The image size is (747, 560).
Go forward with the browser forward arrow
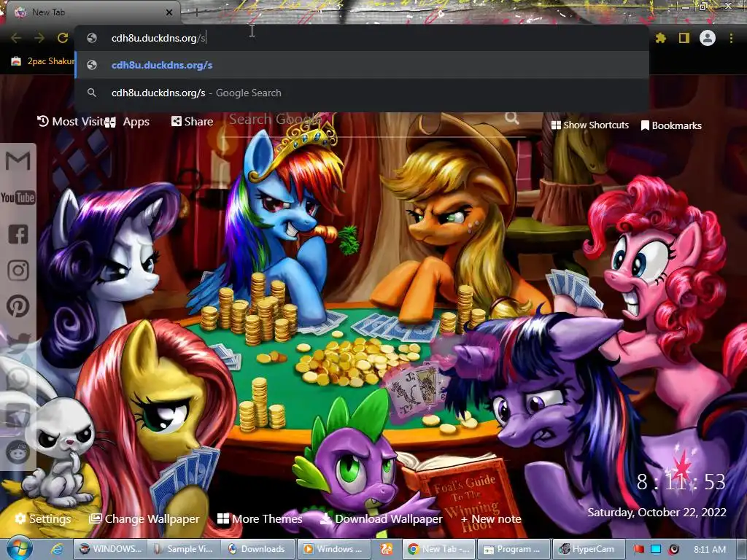click(39, 38)
